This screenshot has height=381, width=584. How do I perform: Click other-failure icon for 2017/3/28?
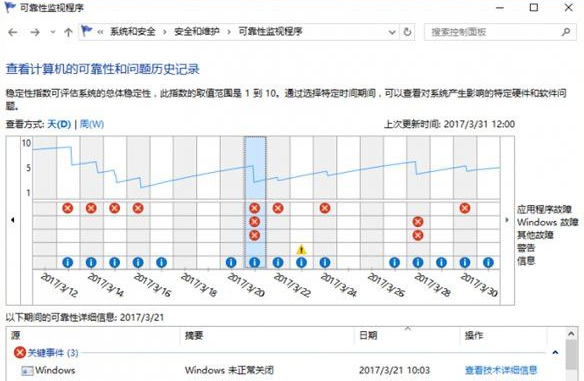(418, 235)
